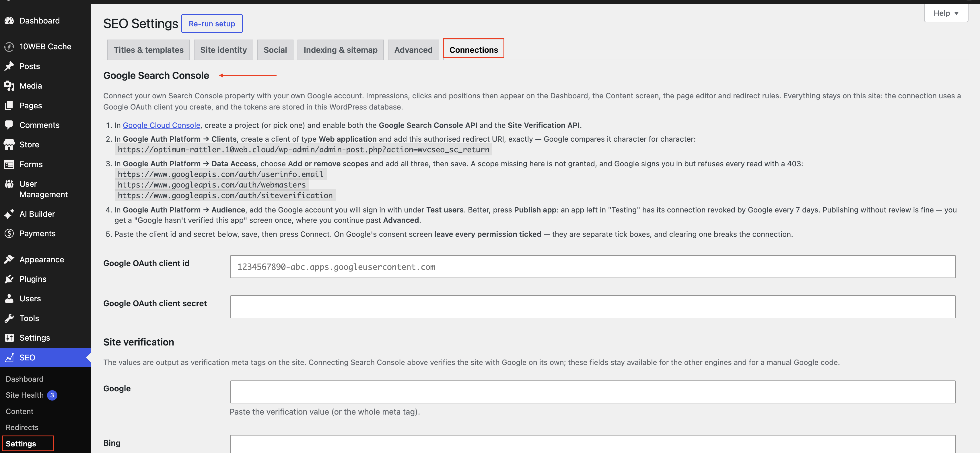Click the wvcseo_sc_return redirect URI text

303,149
